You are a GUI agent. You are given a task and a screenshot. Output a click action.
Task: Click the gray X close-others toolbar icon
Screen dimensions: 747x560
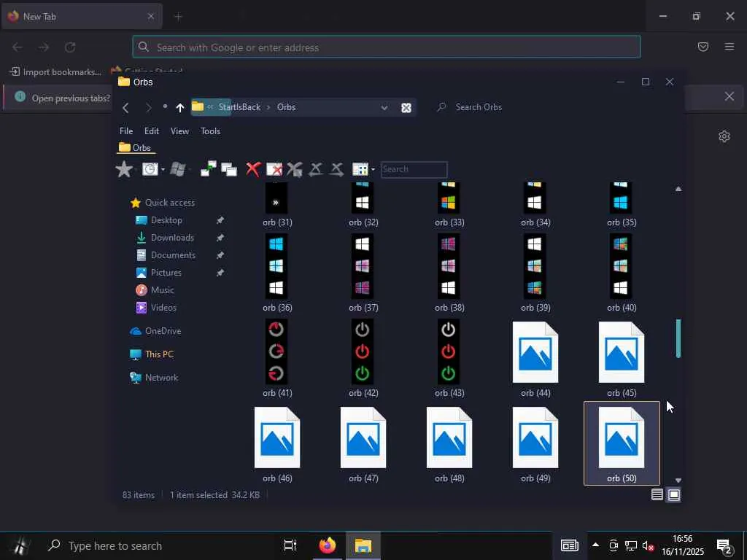click(295, 169)
